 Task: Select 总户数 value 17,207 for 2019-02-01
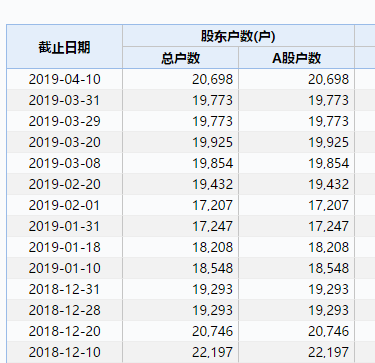pos(213,205)
